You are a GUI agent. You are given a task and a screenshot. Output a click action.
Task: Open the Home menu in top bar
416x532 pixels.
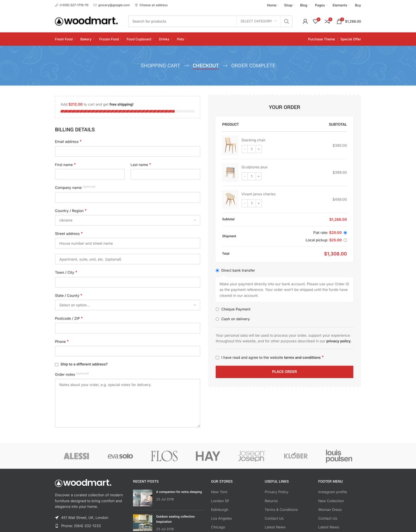273,6
